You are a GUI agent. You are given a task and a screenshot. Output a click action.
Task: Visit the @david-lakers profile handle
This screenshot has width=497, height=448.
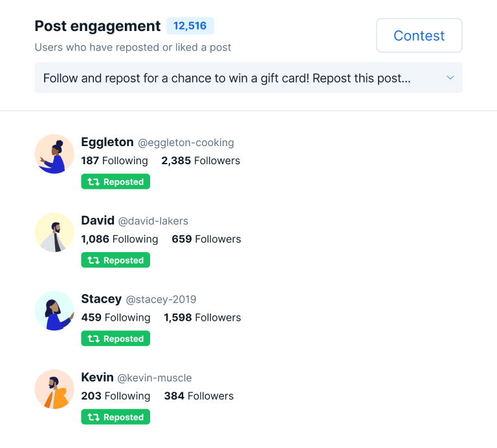pos(153,221)
